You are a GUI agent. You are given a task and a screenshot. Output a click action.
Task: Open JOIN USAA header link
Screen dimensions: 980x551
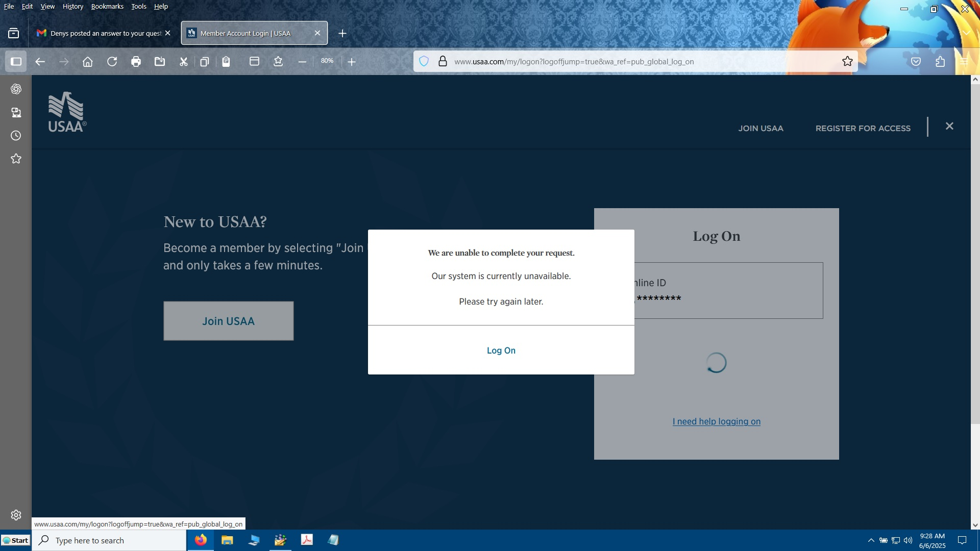tap(761, 128)
